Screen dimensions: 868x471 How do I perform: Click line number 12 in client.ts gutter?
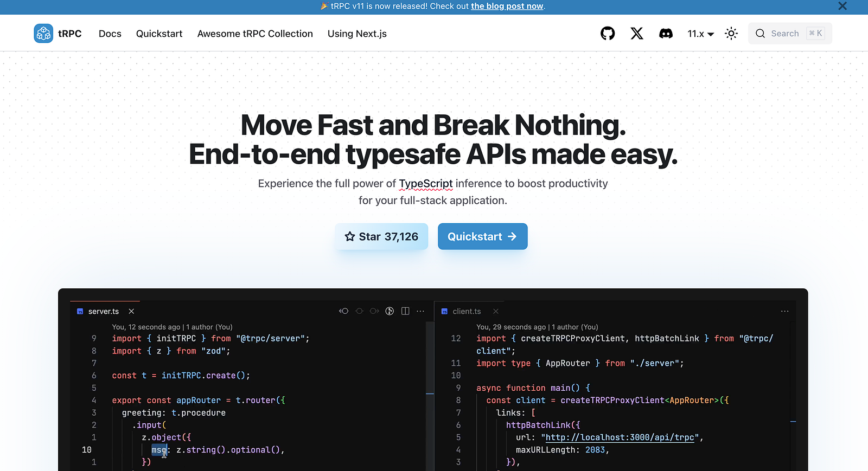[x=456, y=338]
